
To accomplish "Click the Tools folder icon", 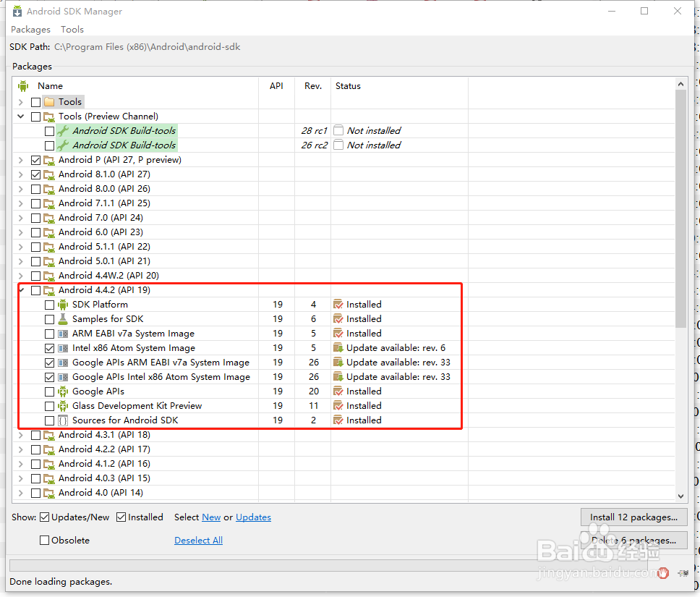I will pyautogui.click(x=49, y=102).
